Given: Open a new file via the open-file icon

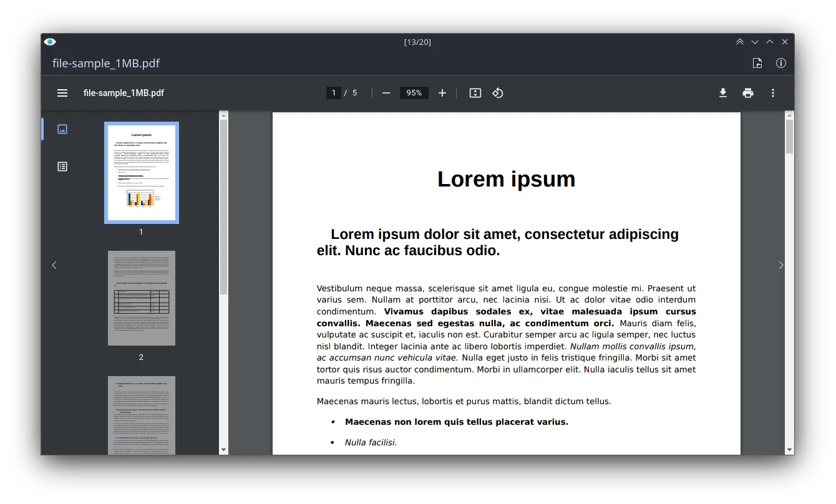Looking at the screenshot, I should (x=757, y=63).
